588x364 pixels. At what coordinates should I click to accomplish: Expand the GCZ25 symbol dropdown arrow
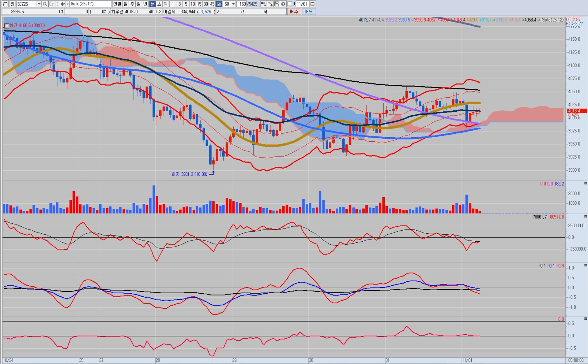click(39, 4)
